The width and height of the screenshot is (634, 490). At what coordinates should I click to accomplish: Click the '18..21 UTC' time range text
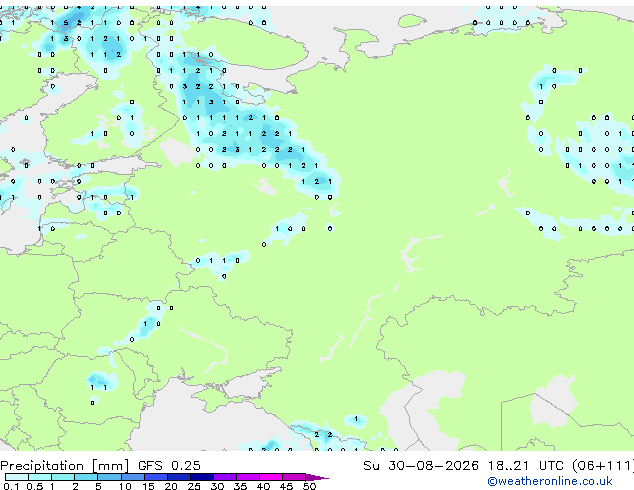click(526, 466)
